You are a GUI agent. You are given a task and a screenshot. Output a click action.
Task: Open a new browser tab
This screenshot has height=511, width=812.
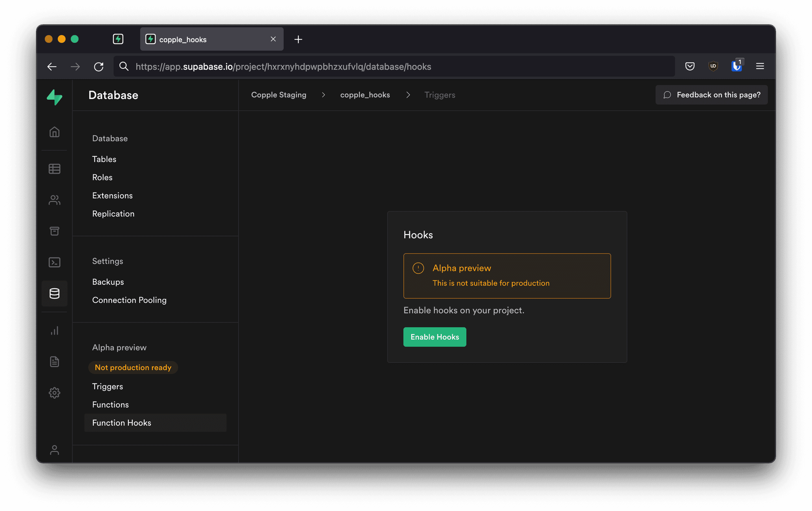298,40
